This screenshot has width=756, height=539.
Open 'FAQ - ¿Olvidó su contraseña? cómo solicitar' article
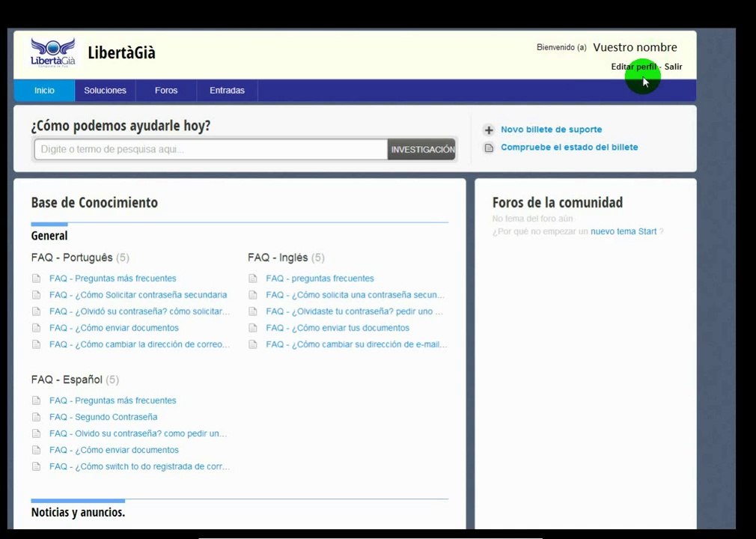tap(139, 311)
